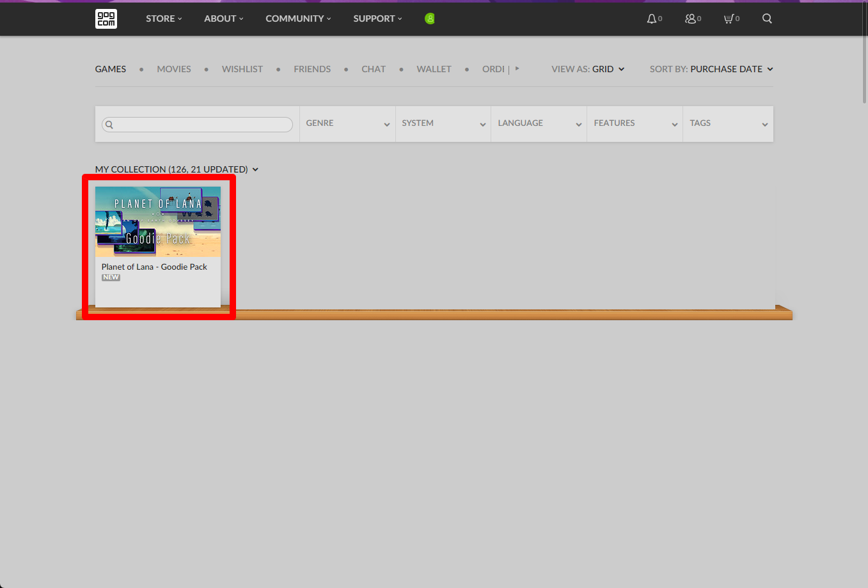Switch to the MOVIES tab
Viewport: 868px width, 588px height.
[174, 69]
